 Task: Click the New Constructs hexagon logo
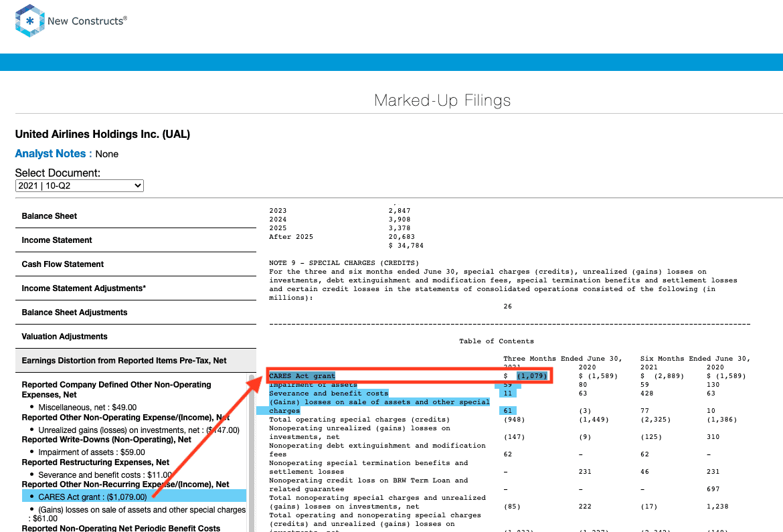point(30,21)
